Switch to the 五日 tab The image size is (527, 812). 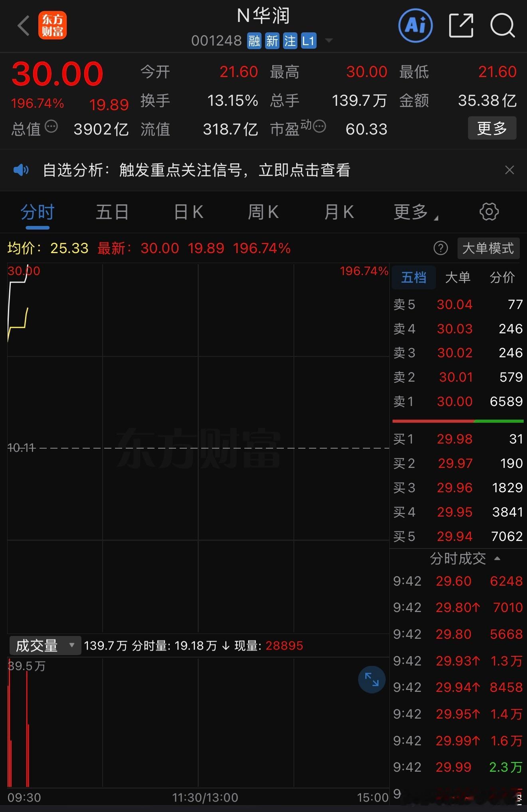[x=112, y=212]
